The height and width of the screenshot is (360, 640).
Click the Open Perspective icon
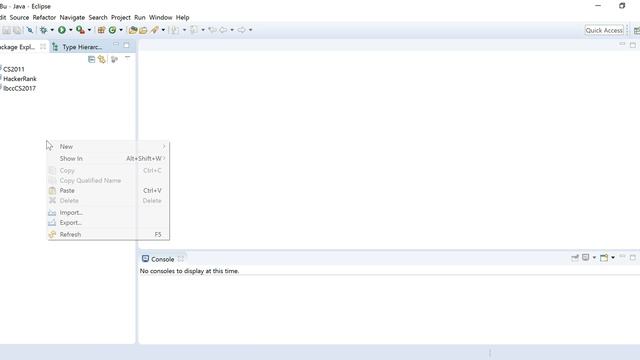pos(636,30)
